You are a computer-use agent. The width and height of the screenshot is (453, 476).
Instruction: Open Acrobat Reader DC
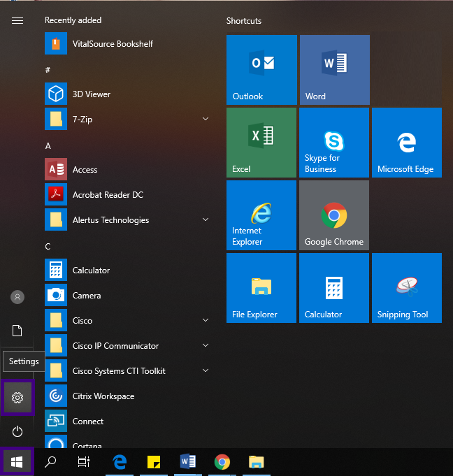pyautogui.click(x=127, y=194)
